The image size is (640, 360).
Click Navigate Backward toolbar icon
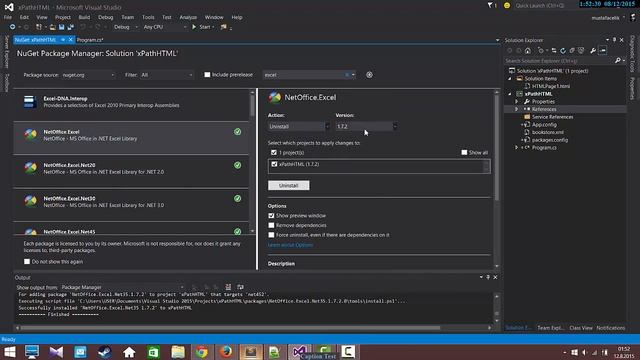coord(13,27)
